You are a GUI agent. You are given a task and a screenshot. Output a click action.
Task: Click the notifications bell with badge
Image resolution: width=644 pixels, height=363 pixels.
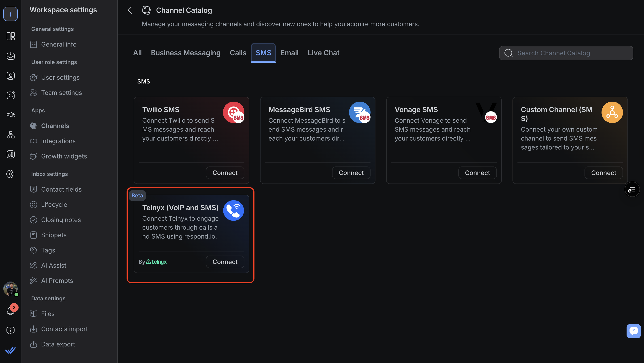(11, 311)
